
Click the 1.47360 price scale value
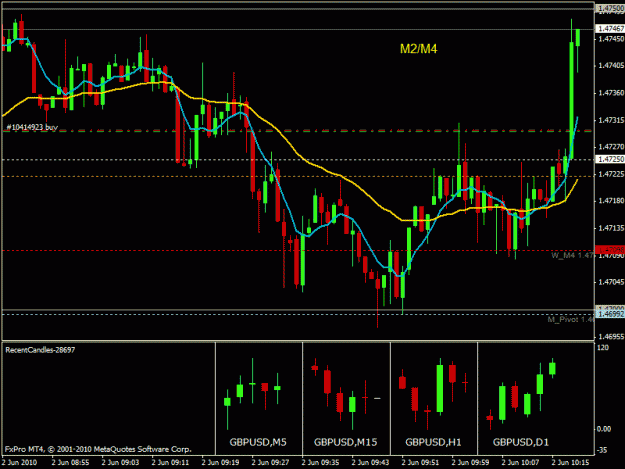click(x=611, y=93)
